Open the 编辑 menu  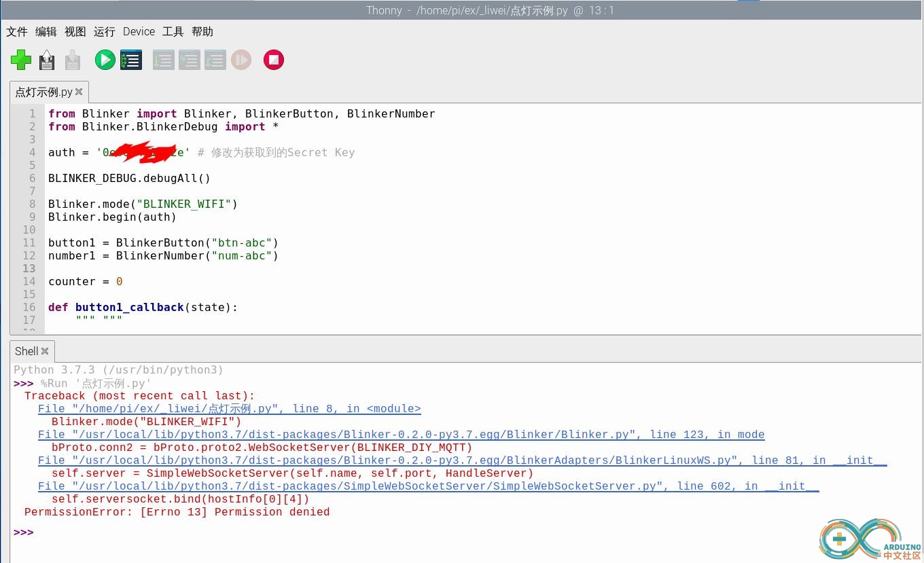click(46, 31)
